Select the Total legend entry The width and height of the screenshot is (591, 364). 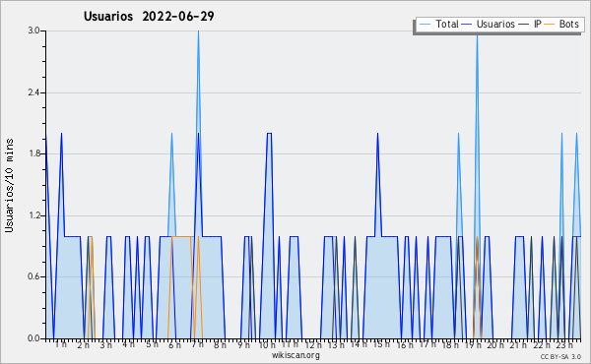coord(438,24)
